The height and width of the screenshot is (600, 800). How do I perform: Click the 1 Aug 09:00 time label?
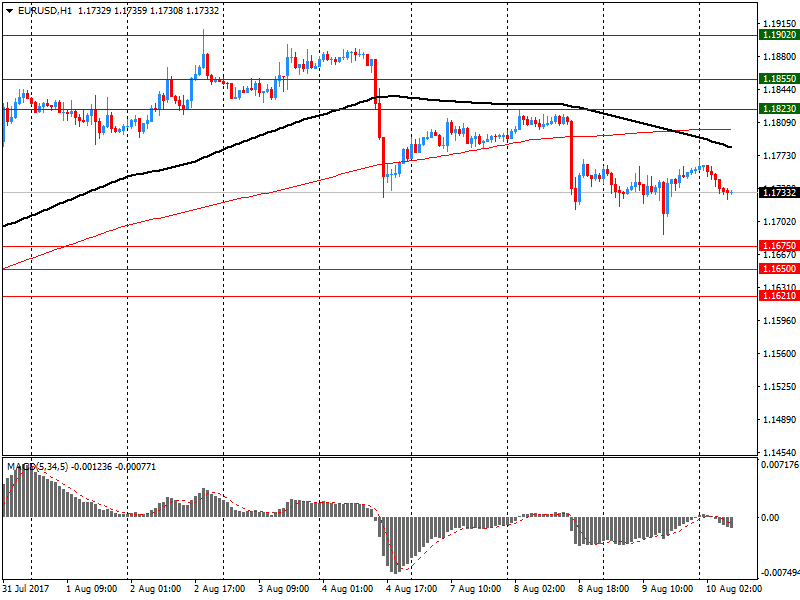(x=91, y=589)
